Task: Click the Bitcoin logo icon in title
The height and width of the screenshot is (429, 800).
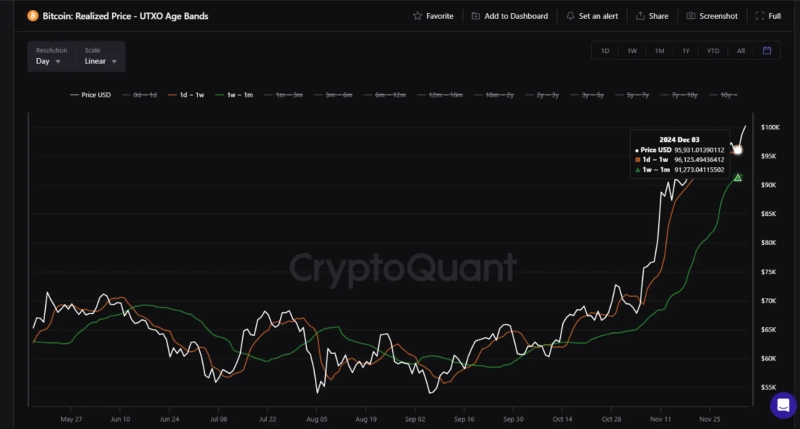Action: tap(33, 16)
